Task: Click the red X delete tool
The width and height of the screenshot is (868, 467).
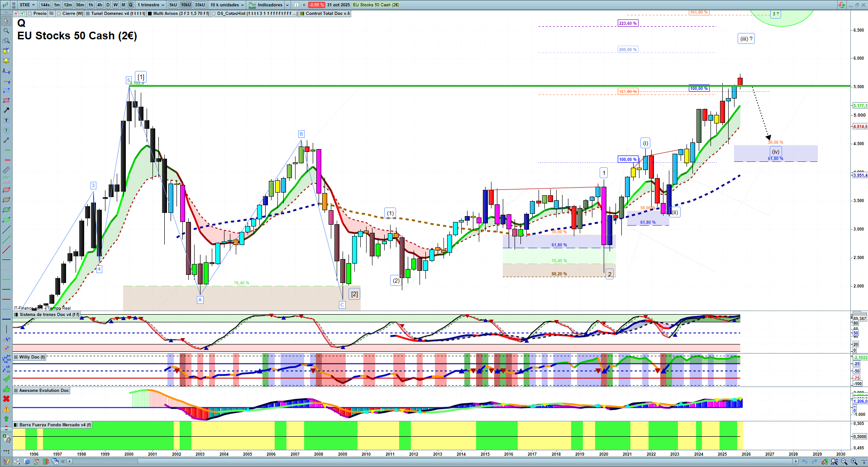Action: 6,399
